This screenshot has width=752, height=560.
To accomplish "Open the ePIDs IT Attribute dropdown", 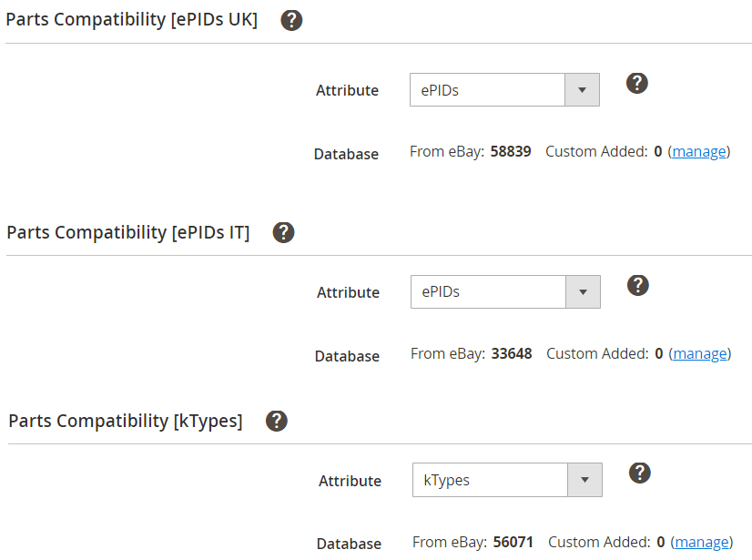I will click(x=505, y=292).
